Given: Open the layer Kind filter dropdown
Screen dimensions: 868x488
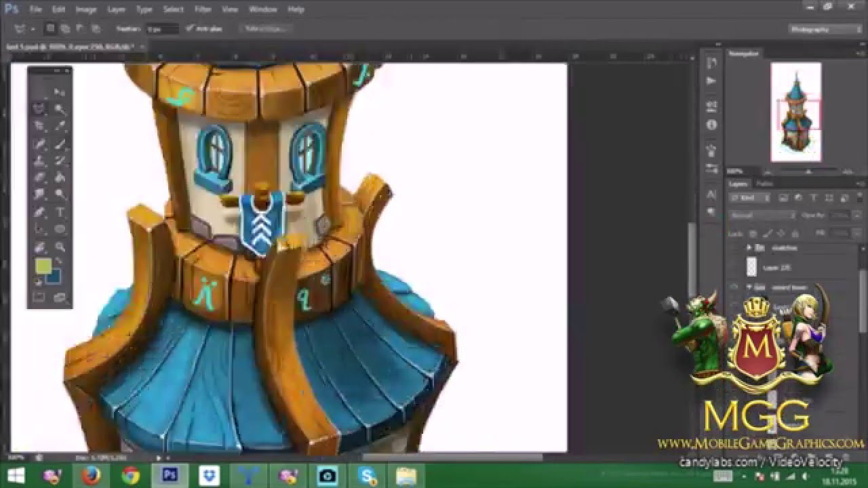Looking at the screenshot, I should pos(750,198).
